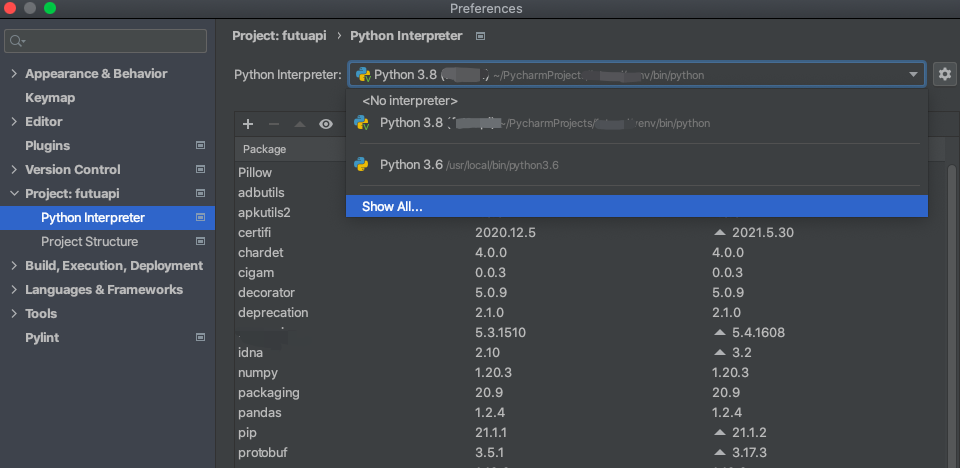This screenshot has width=960, height=468.
Task: Expand the Appearance & Behavior section
Action: [14, 74]
